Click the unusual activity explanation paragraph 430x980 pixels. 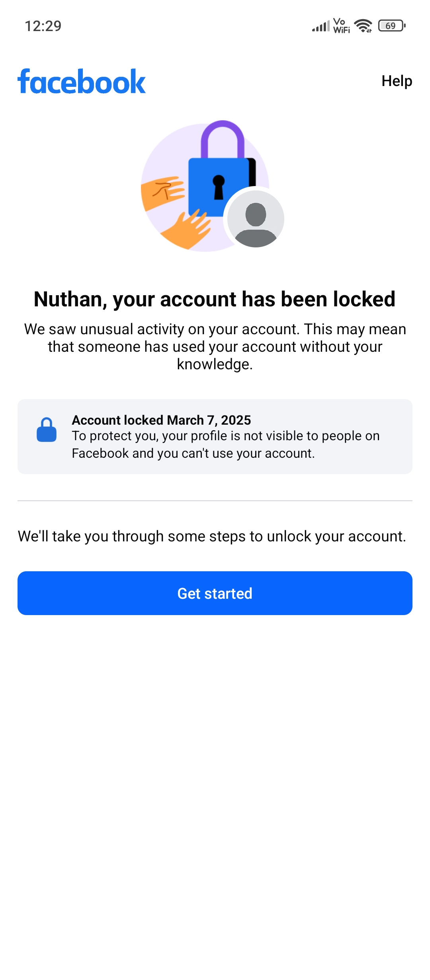[x=215, y=347]
